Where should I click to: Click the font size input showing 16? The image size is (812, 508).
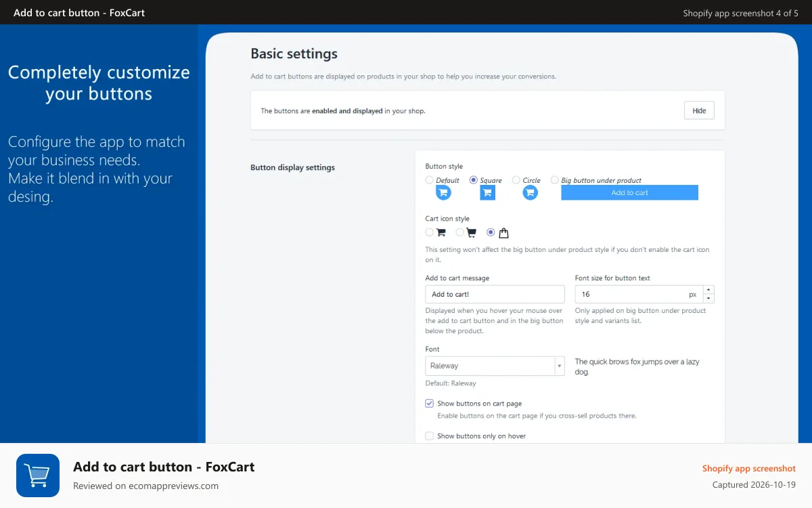[639, 294]
